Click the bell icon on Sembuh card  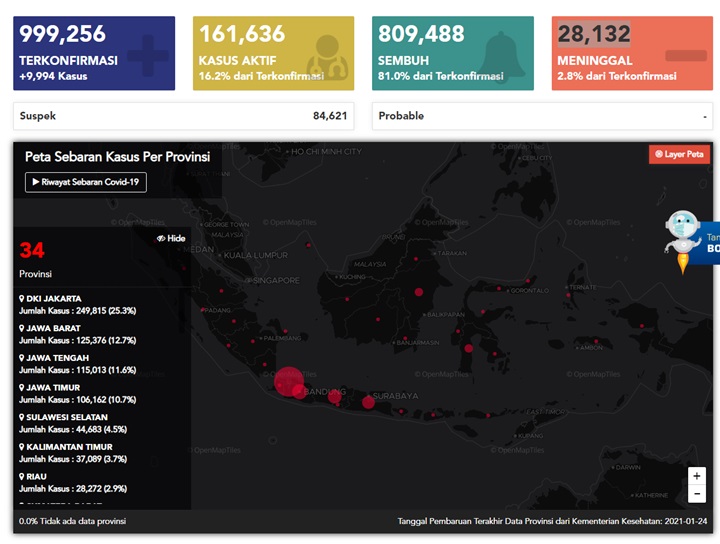coord(502,55)
